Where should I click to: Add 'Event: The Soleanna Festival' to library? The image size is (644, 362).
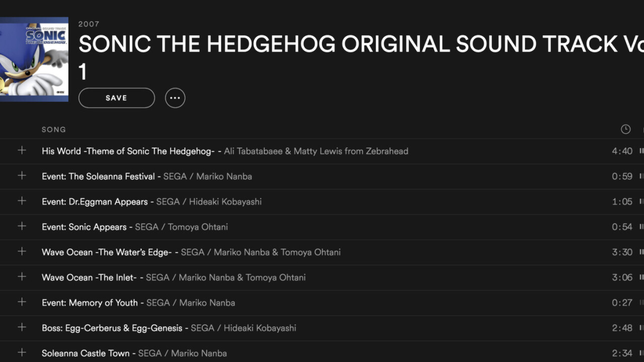click(x=22, y=175)
